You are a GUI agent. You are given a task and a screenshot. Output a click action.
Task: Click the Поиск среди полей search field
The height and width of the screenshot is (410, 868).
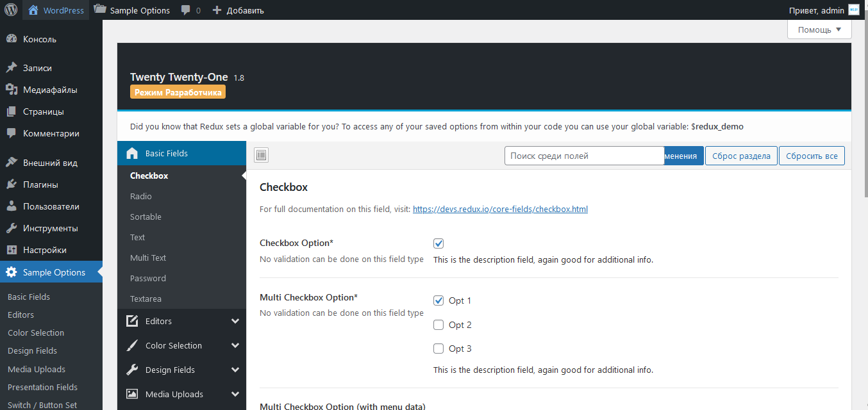tap(584, 156)
